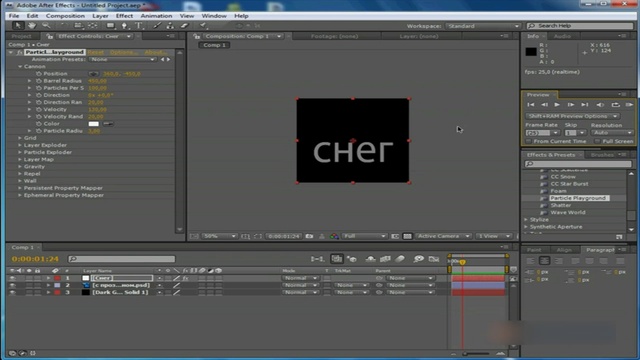Toggle transparency grid in viewer

(407, 236)
